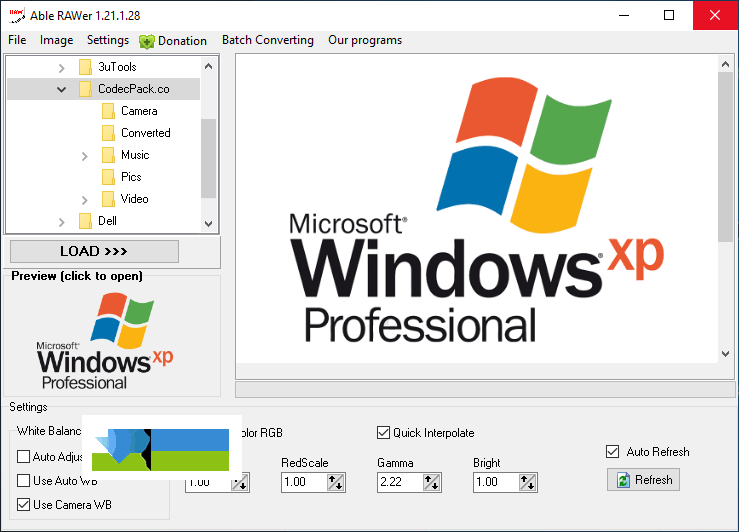Click the Camera folder icon

(x=108, y=111)
